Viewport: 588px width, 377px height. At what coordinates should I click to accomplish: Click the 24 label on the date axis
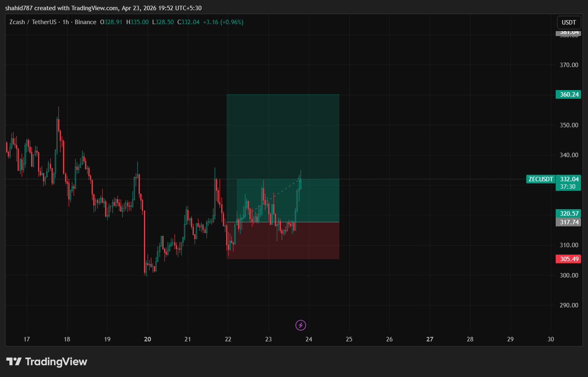308,339
